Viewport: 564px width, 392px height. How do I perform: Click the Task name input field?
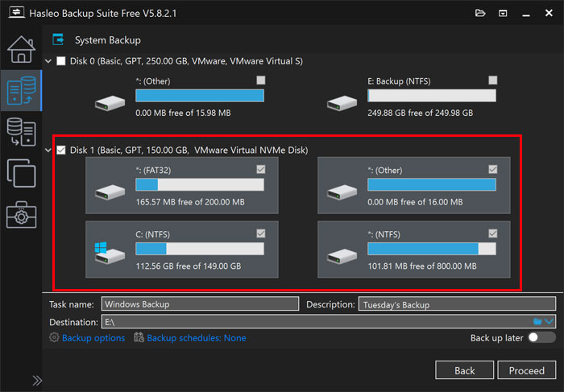pyautogui.click(x=200, y=304)
